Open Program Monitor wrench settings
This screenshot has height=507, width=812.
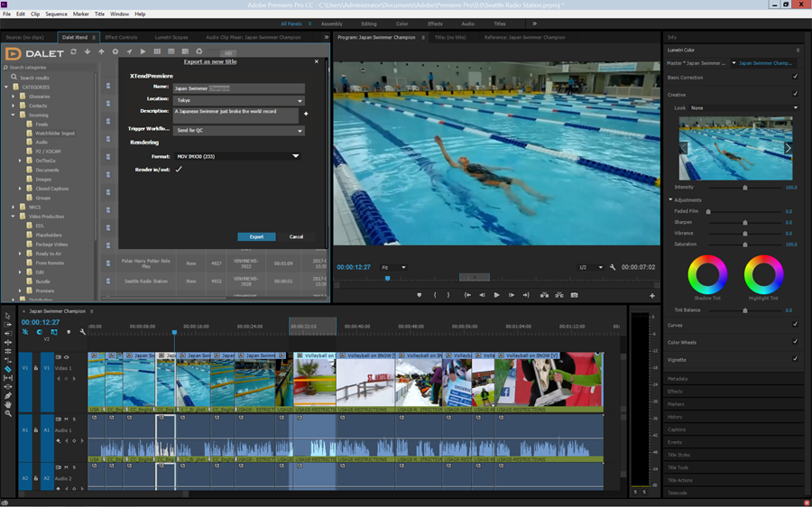click(613, 267)
